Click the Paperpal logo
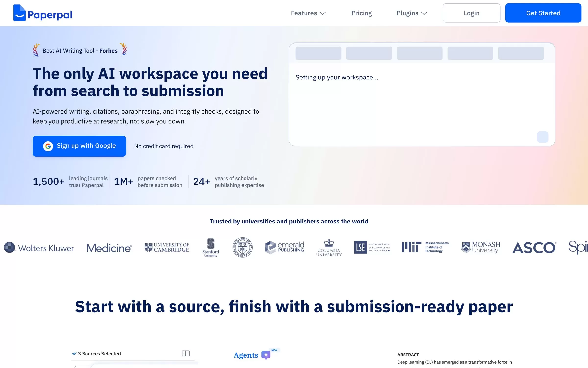This screenshot has width=588, height=368. (x=43, y=13)
